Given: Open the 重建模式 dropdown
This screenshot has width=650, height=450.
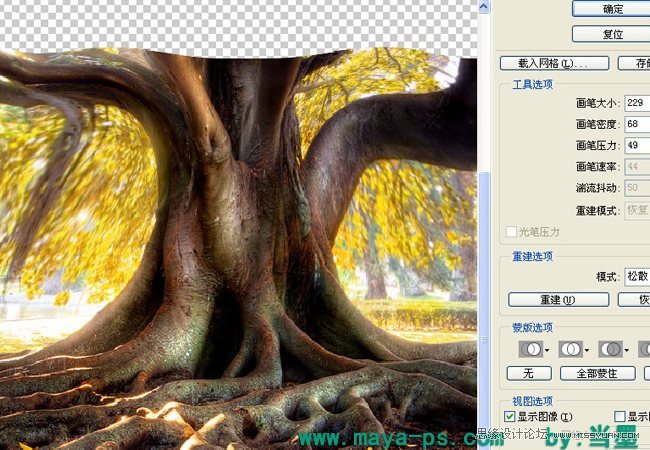Looking at the screenshot, I should (x=636, y=209).
